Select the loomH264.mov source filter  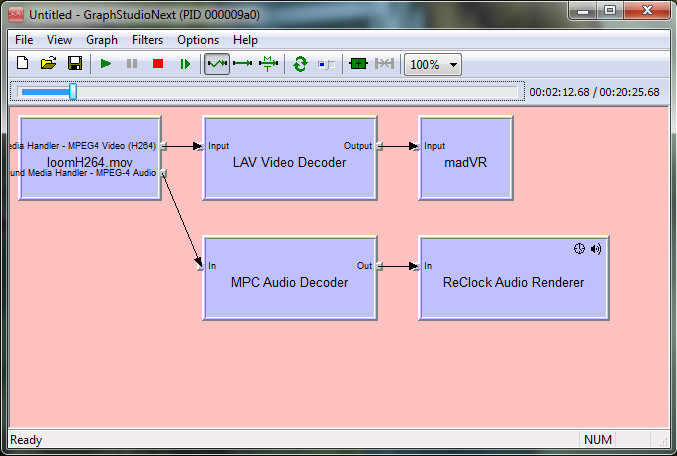(x=90, y=157)
